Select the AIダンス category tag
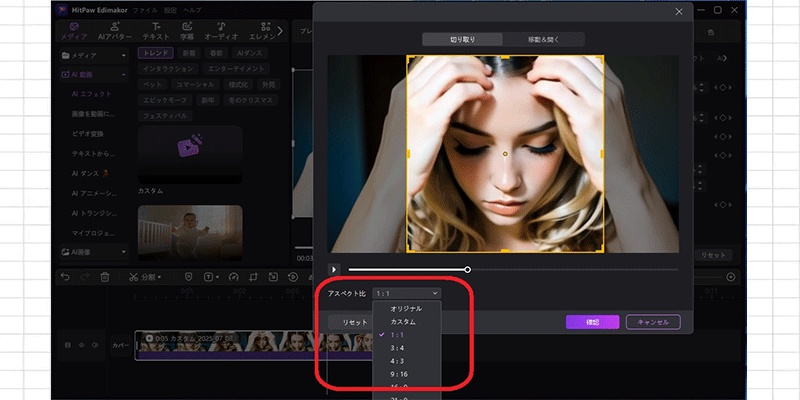 pyautogui.click(x=249, y=53)
